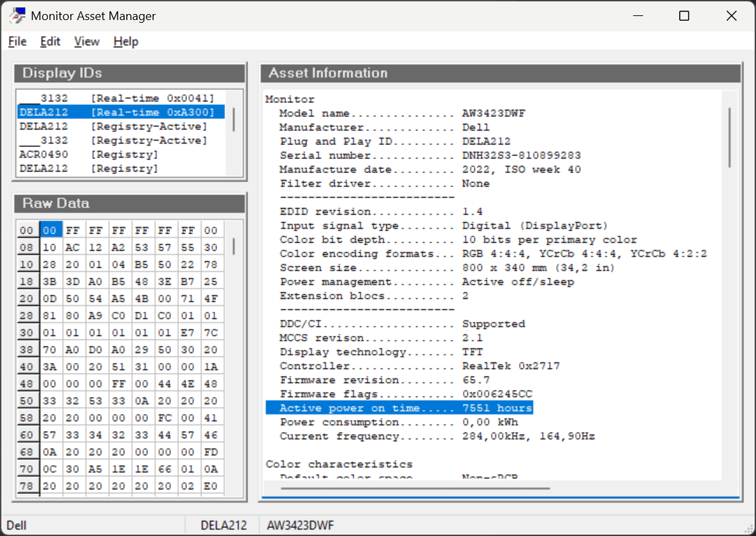
Task: Click raw data row offset 20
Action: tap(27, 299)
